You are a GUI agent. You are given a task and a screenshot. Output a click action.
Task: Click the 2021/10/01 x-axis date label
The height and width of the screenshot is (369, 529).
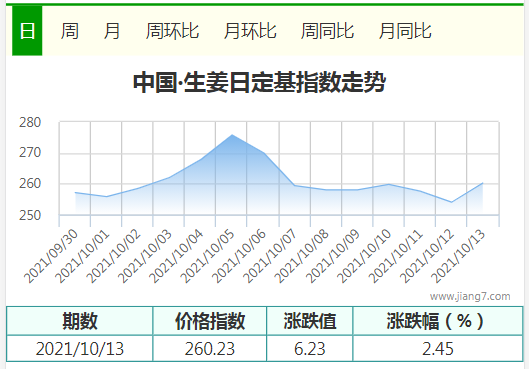coord(82,256)
